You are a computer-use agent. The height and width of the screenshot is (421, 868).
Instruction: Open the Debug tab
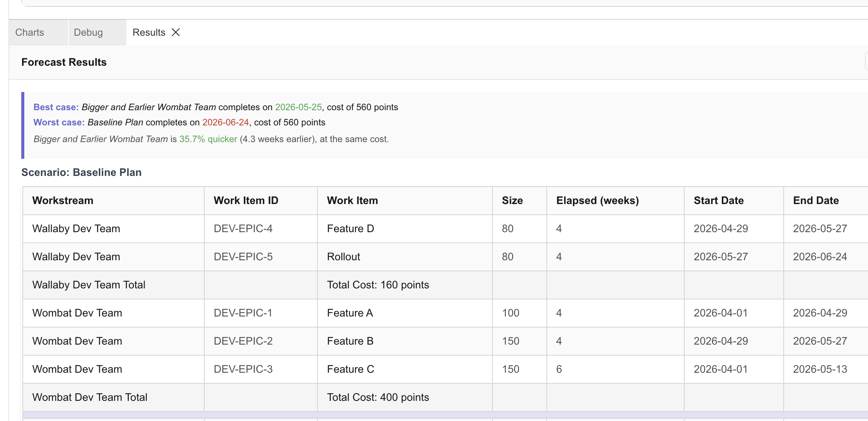(88, 32)
